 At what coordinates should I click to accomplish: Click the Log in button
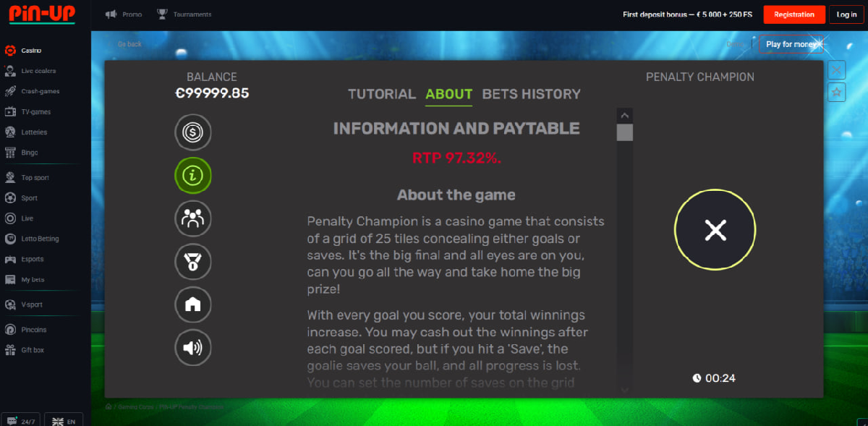coord(846,14)
